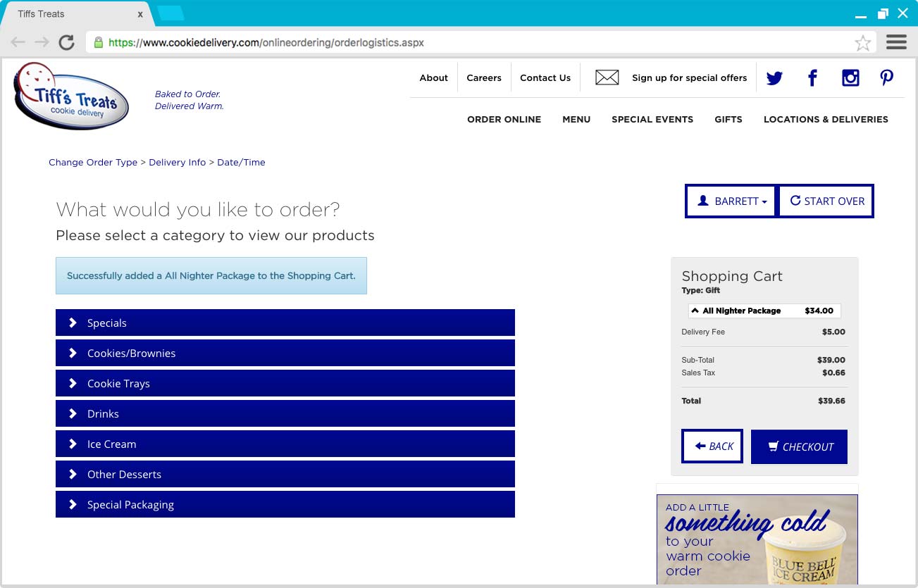Image resolution: width=918 pixels, height=588 pixels.
Task: Click the envelope email icon
Action: (607, 77)
